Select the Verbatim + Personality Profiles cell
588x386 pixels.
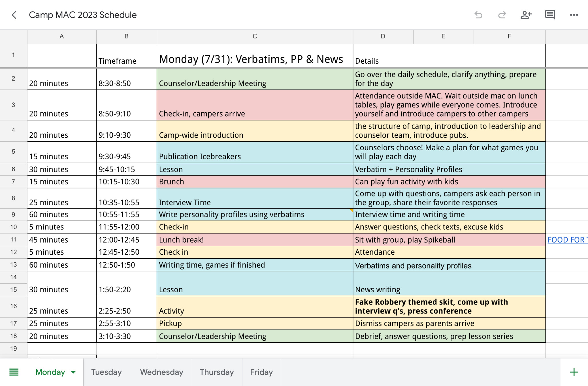point(449,169)
